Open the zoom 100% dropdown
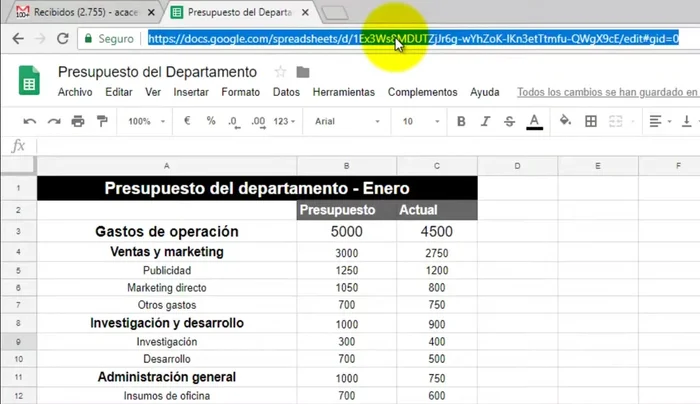This screenshot has width=700, height=404. pyautogui.click(x=146, y=121)
